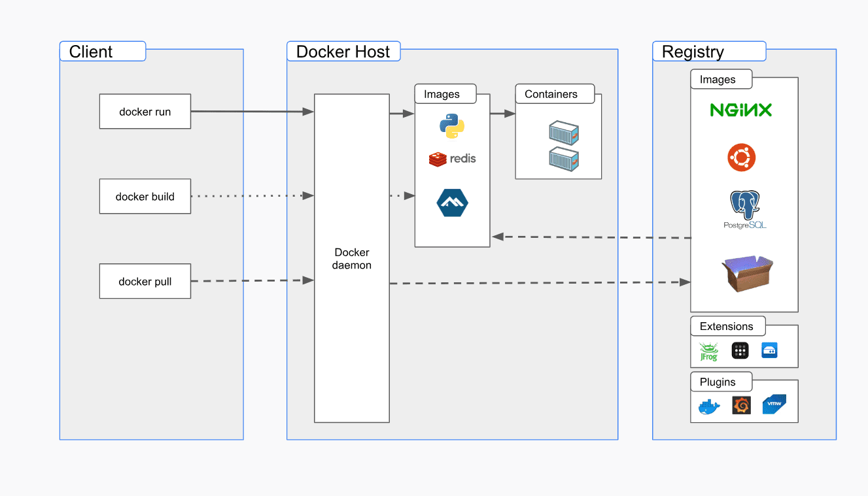Click the Client panel title
This screenshot has width=868, height=496.
103,52
